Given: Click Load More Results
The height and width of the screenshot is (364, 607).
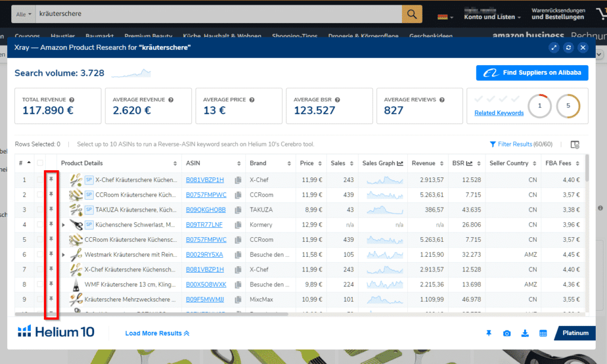Looking at the screenshot, I should click(157, 333).
